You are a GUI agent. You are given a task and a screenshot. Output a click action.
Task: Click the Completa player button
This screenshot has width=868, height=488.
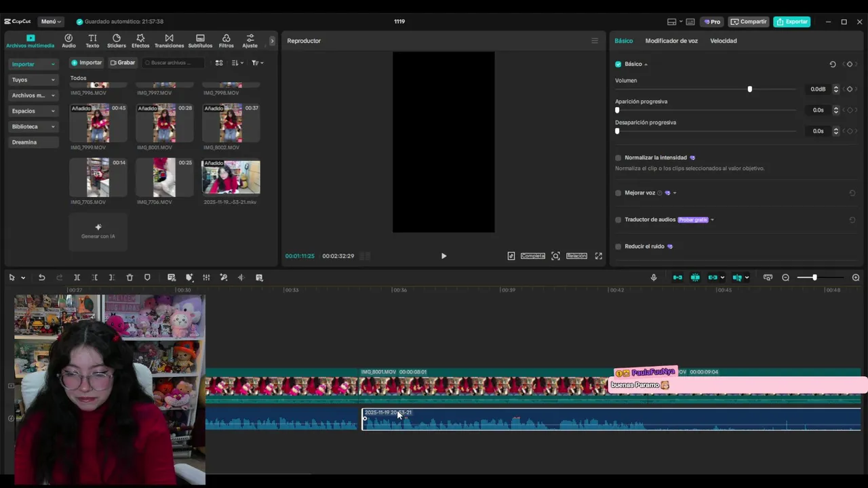click(533, 256)
